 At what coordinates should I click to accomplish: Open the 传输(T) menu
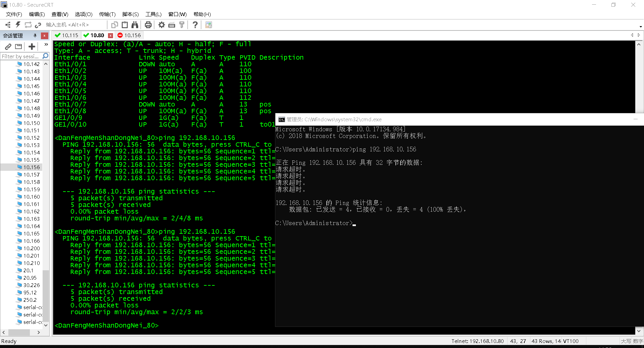click(107, 14)
